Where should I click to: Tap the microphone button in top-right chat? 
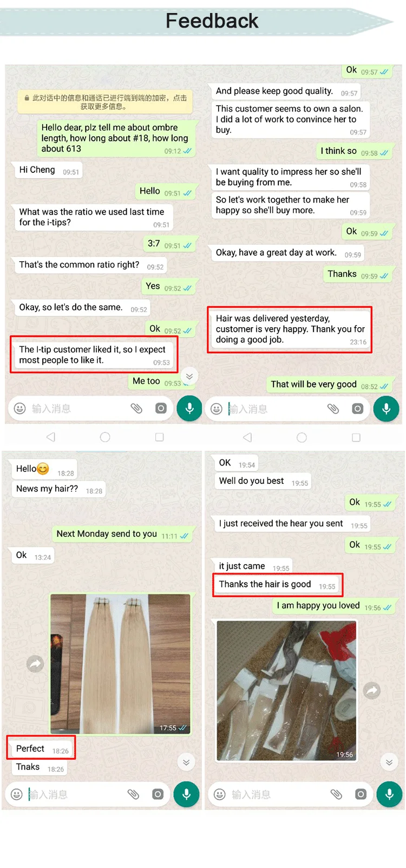tap(386, 409)
